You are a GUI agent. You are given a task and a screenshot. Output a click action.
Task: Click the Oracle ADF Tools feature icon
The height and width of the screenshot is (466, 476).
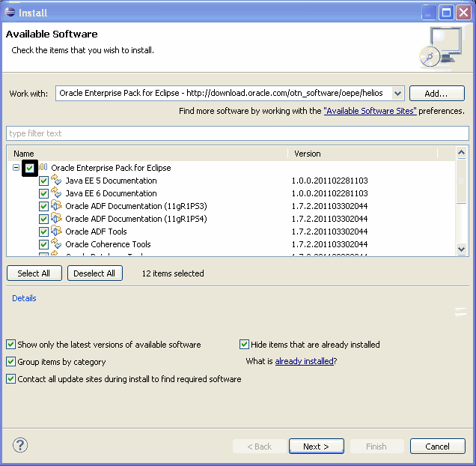point(56,232)
